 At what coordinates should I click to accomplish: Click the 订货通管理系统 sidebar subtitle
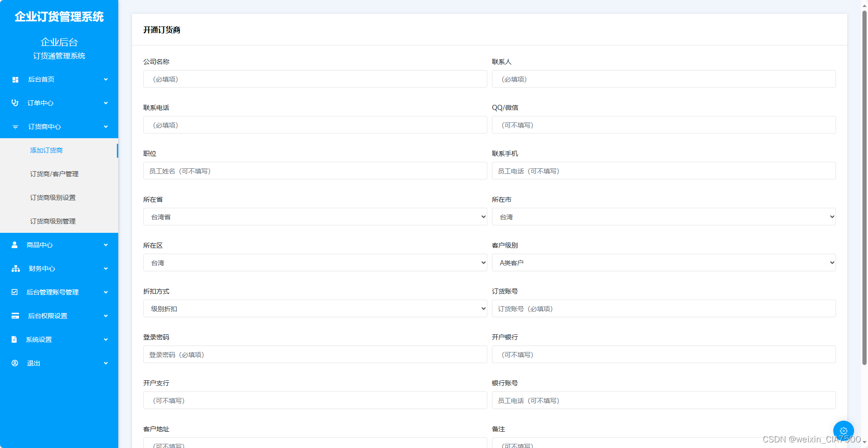coord(59,56)
